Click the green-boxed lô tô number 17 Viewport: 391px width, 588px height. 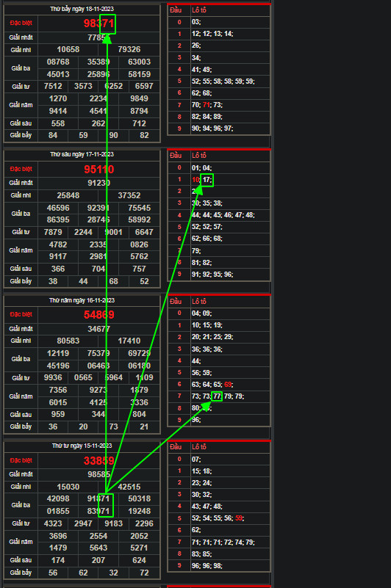[x=207, y=180]
